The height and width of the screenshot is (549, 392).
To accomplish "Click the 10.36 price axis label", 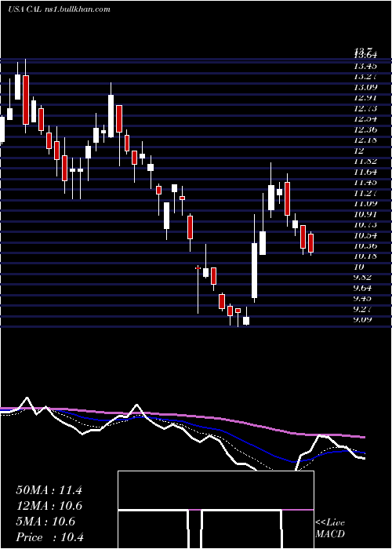I will click(x=366, y=245).
